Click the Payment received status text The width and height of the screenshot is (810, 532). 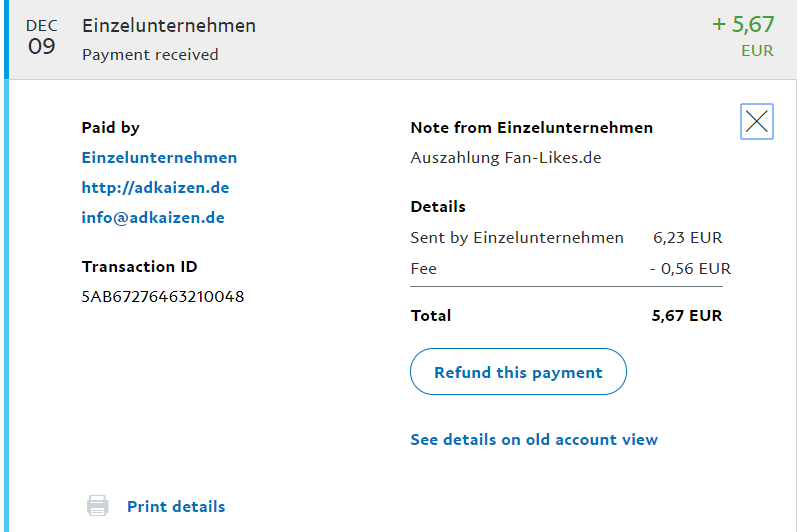coord(150,55)
